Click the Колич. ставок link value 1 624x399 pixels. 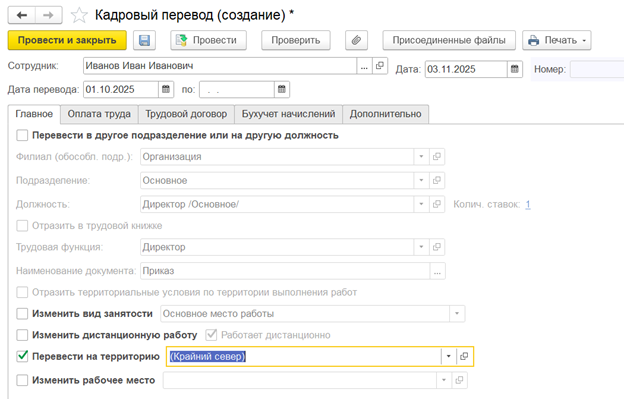528,204
